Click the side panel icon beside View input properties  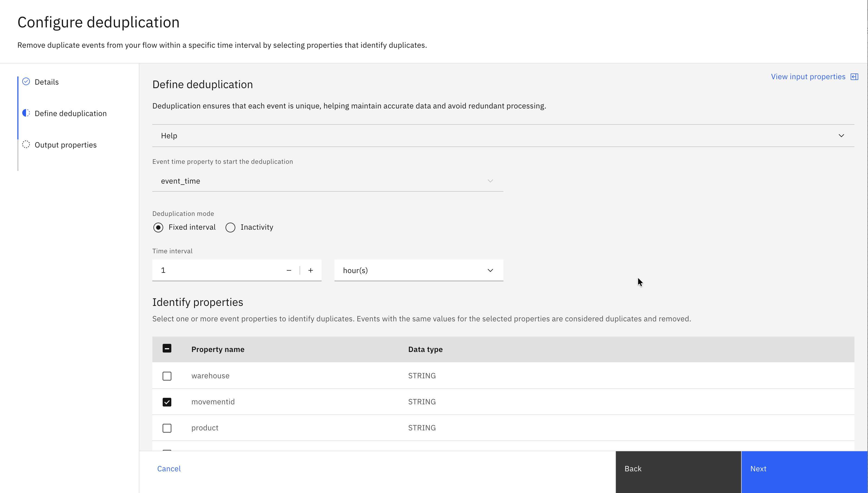point(855,76)
